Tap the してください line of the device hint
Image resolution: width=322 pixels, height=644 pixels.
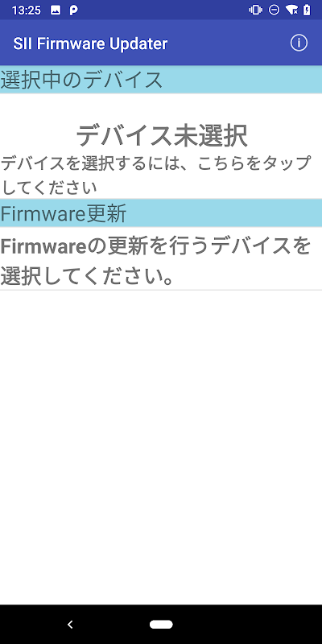49,188
